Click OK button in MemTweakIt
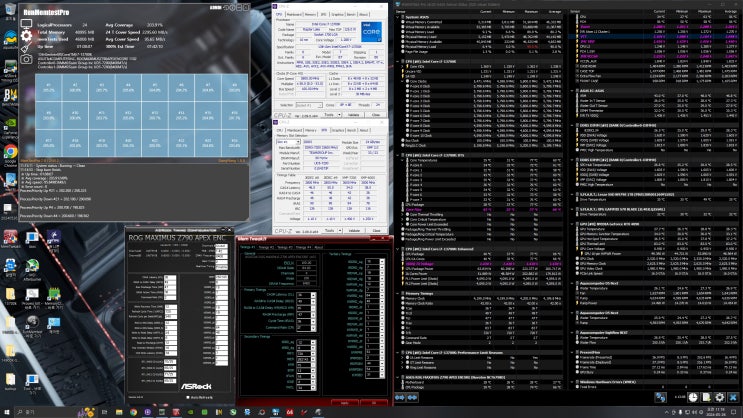The width and height of the screenshot is (743, 418). coord(374,403)
